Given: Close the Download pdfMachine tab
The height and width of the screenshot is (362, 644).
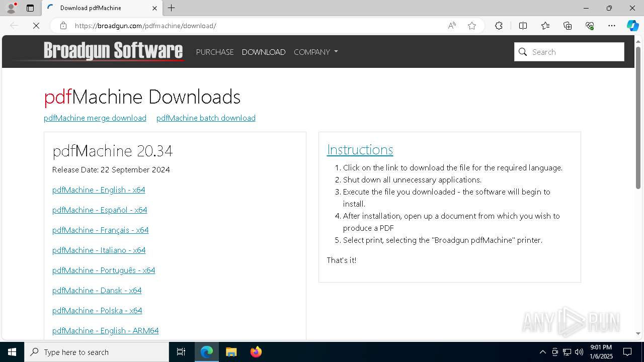Looking at the screenshot, I should pos(154,8).
